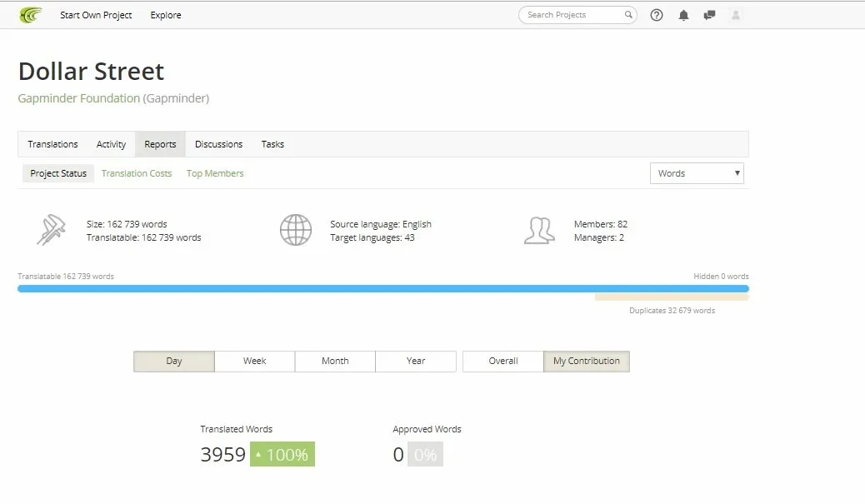Switch to the Translations tab

[x=53, y=144]
